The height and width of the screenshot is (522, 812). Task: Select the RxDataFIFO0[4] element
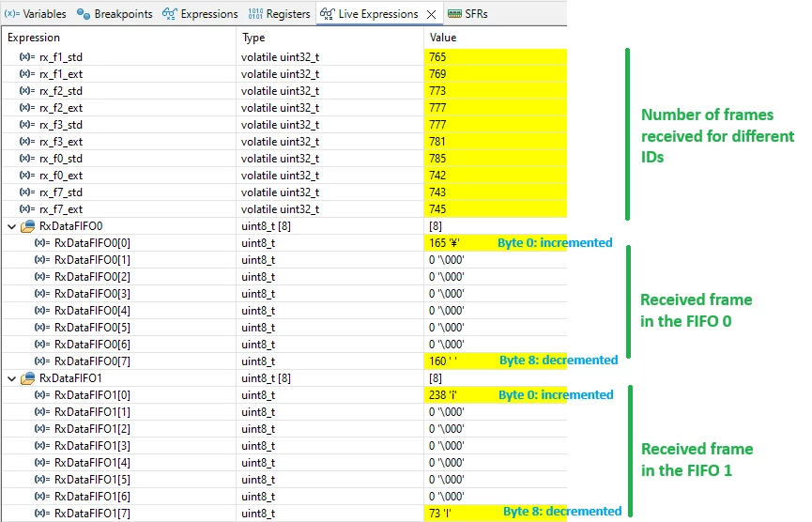[x=92, y=311]
